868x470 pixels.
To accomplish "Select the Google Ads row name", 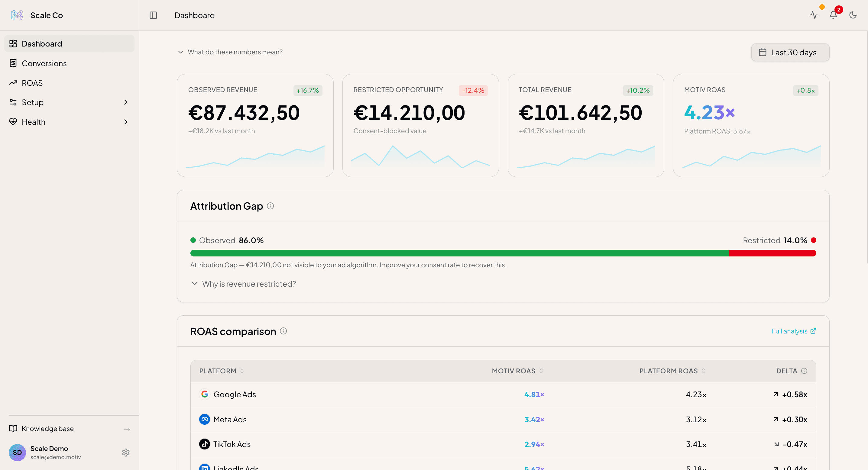I will point(235,394).
